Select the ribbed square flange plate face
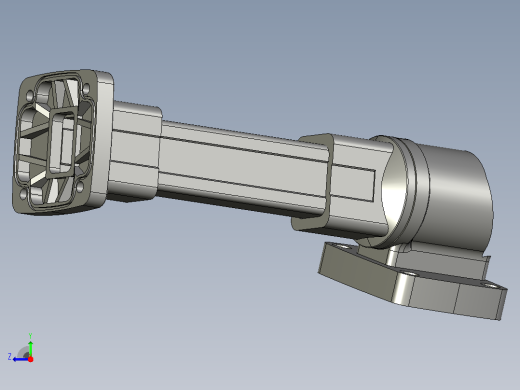 (55, 142)
